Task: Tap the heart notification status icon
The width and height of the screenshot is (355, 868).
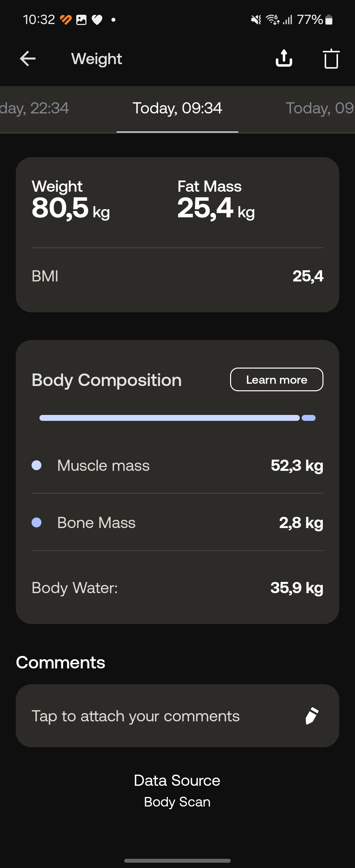Action: point(97,20)
